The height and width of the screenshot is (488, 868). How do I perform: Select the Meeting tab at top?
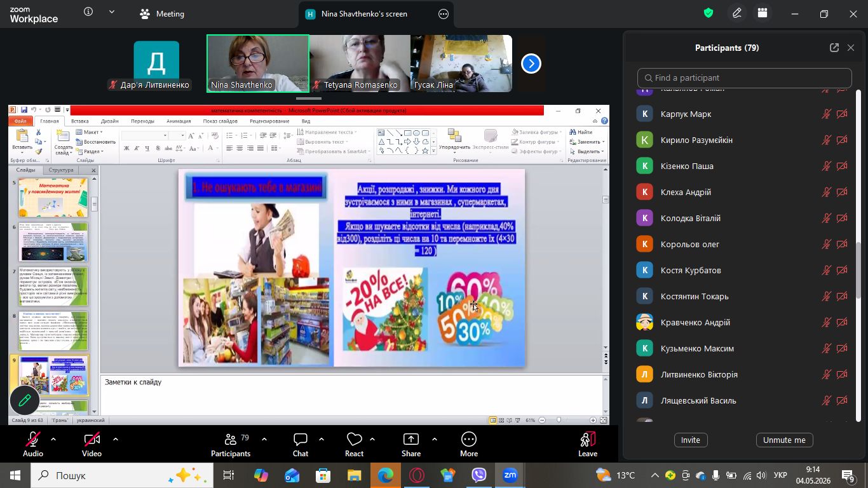point(162,13)
